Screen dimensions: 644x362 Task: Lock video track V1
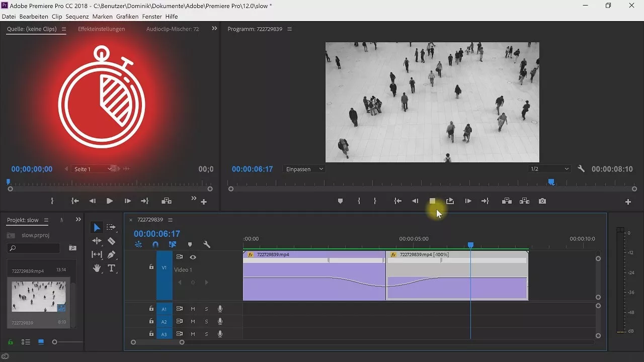(151, 266)
